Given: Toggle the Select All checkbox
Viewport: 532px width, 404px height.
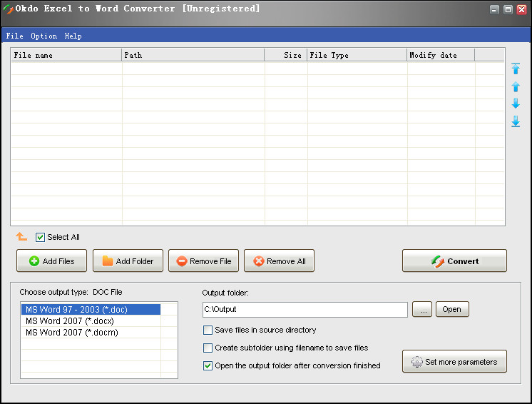Looking at the screenshot, I should point(40,237).
